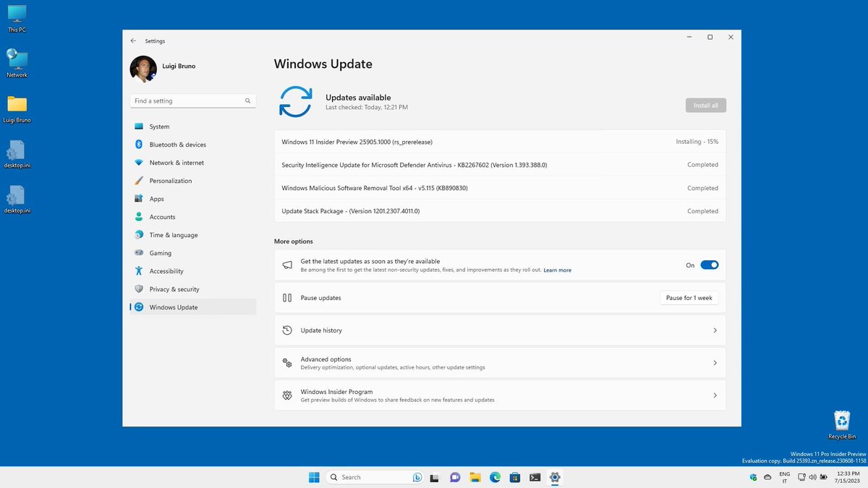This screenshot has width=868, height=488.
Task: Click Luigi Bruno profile picture
Action: click(x=143, y=69)
